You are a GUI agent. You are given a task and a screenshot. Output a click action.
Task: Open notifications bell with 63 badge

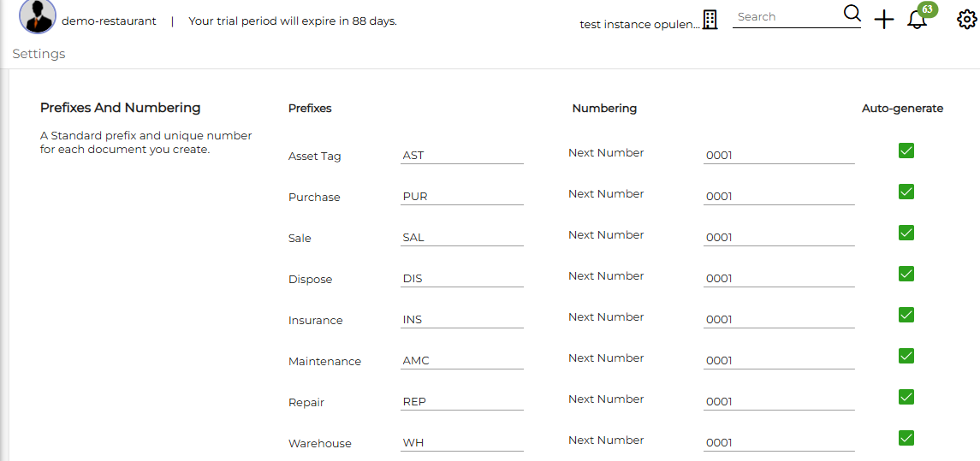point(918,20)
